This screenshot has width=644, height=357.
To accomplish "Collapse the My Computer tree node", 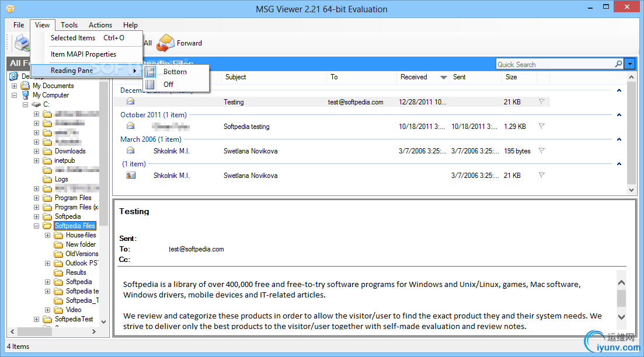I will click(15, 95).
